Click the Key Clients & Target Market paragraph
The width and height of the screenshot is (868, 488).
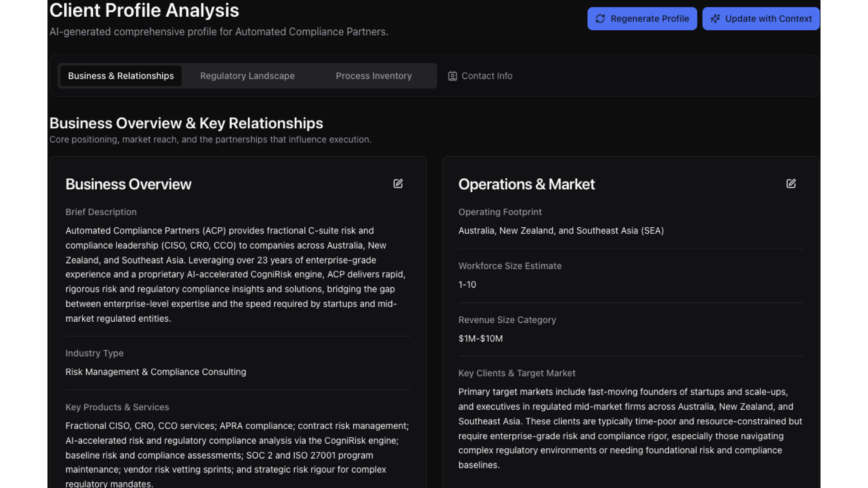click(630, 428)
